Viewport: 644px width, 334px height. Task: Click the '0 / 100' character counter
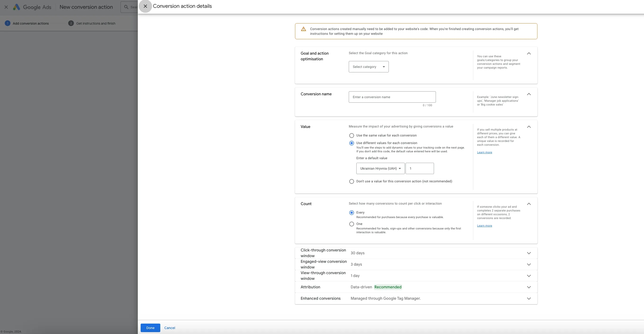pyautogui.click(x=427, y=105)
